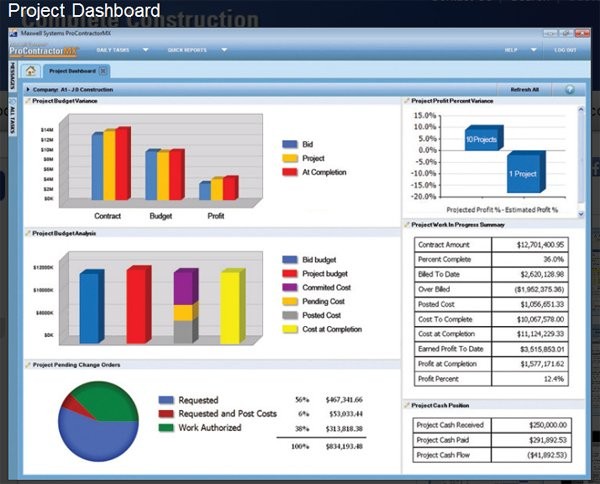Click the Log Out button
Viewport: 600px width, 484px height.
coord(565,49)
